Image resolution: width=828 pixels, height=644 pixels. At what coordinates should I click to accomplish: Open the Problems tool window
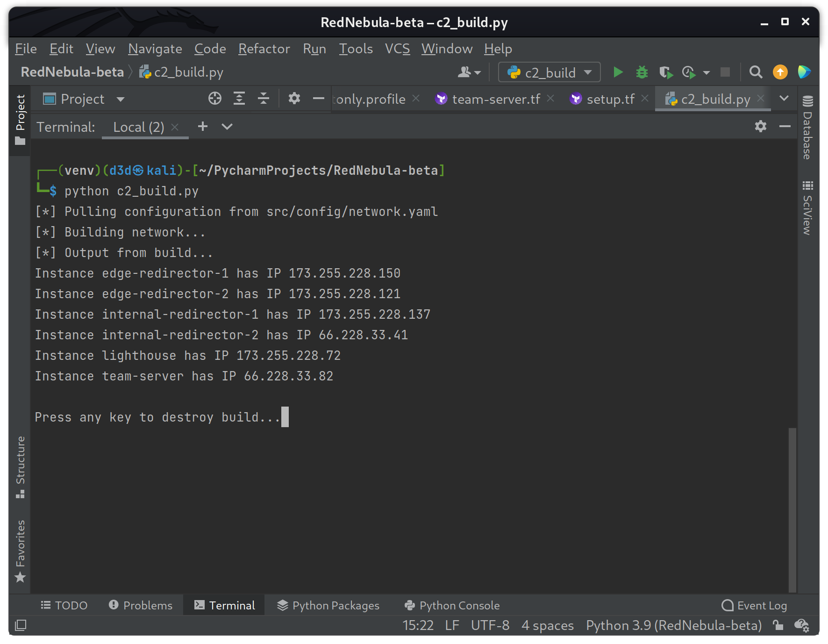point(141,605)
